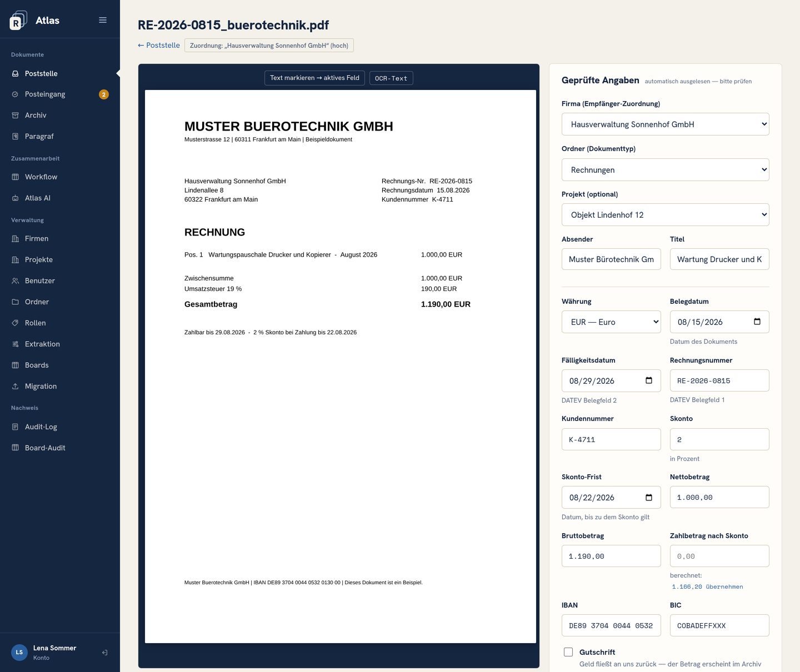
Task: Click the Skonto percent input field
Action: (719, 439)
